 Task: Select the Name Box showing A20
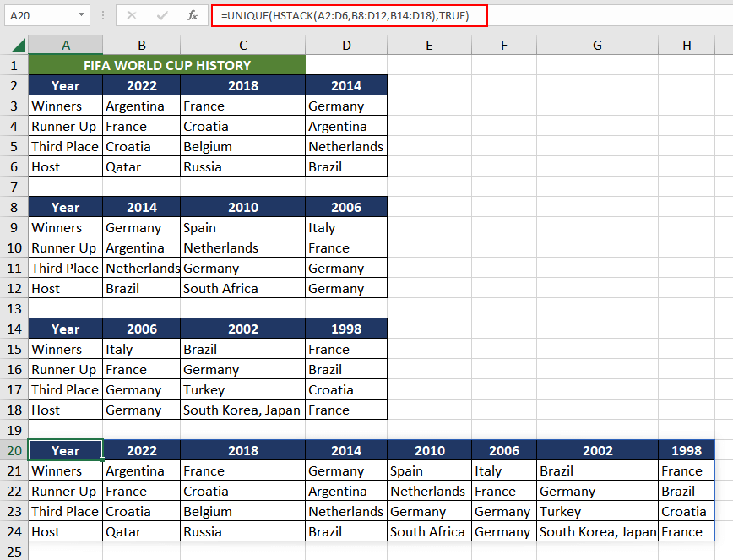point(40,15)
